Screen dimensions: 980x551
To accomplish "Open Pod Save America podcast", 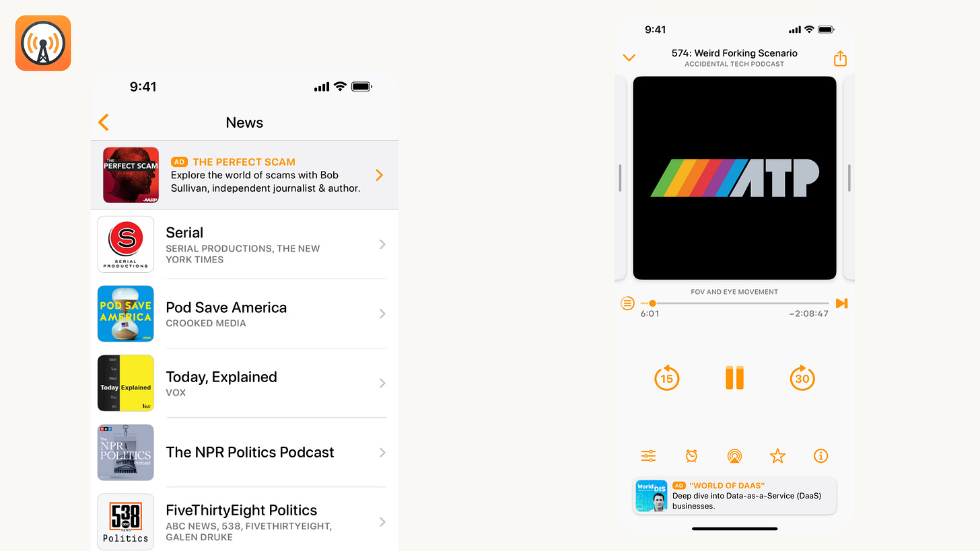I will point(244,314).
